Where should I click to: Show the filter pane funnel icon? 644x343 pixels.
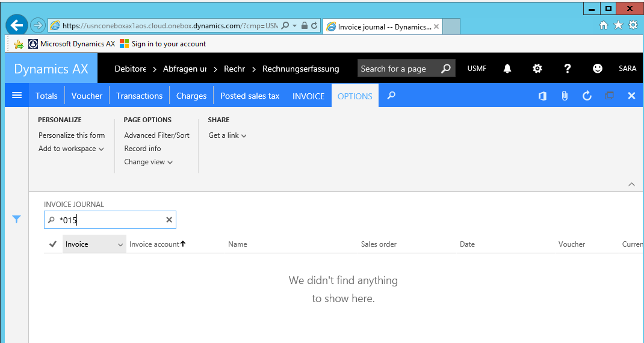(x=17, y=220)
